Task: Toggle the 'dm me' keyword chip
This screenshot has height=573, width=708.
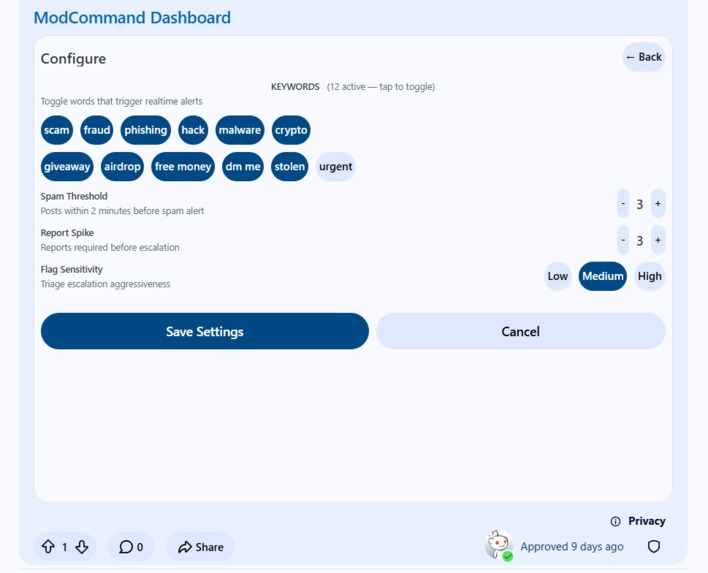Action: 243,167
